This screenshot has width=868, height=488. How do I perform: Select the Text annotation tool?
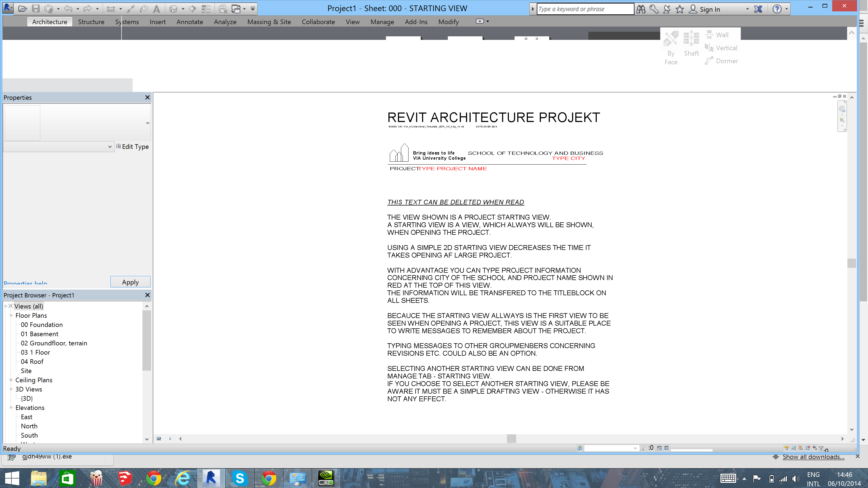[156, 9]
